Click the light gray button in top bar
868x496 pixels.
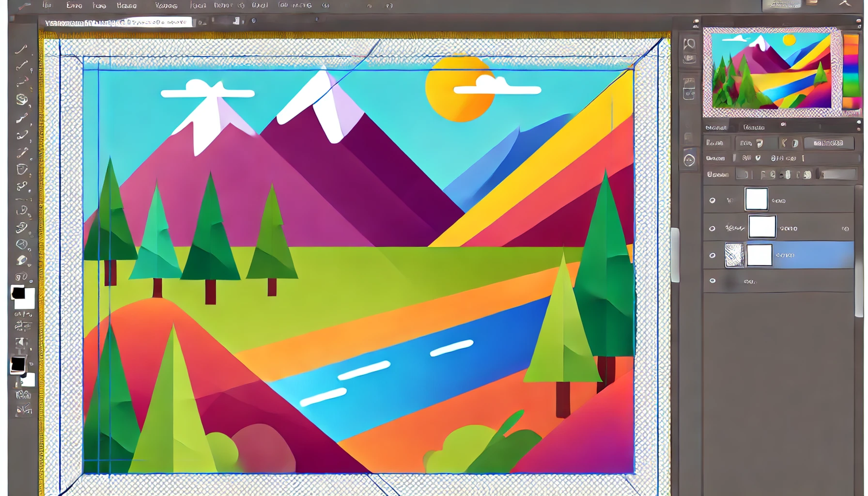(x=782, y=5)
